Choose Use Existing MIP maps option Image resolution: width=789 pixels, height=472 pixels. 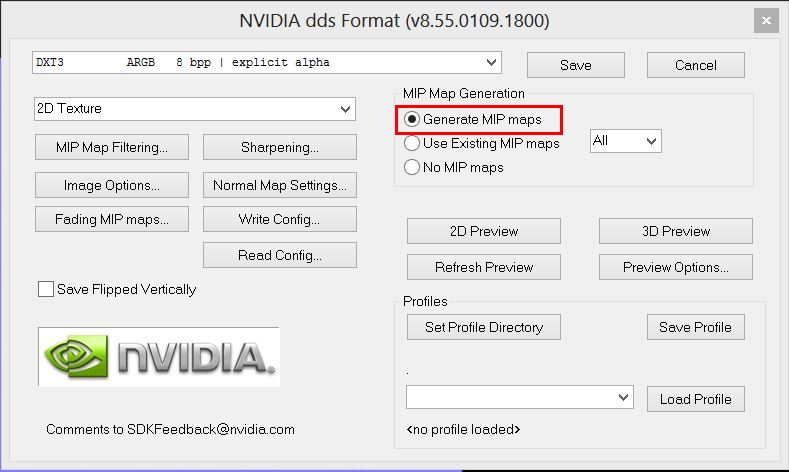pos(412,143)
